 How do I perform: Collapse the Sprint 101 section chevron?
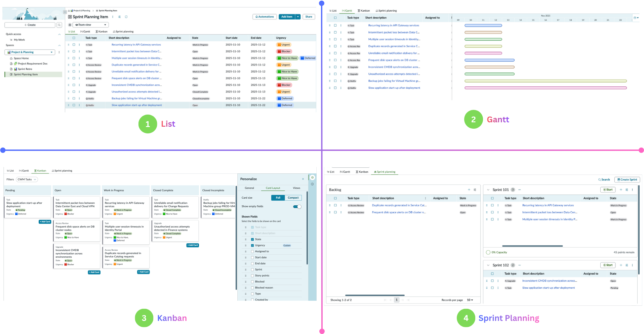(x=488, y=190)
